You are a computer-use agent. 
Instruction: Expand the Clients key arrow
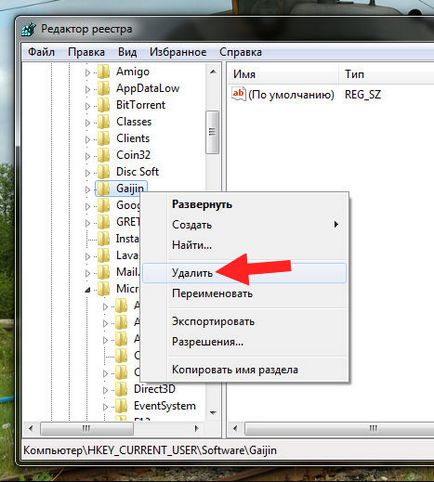88,139
